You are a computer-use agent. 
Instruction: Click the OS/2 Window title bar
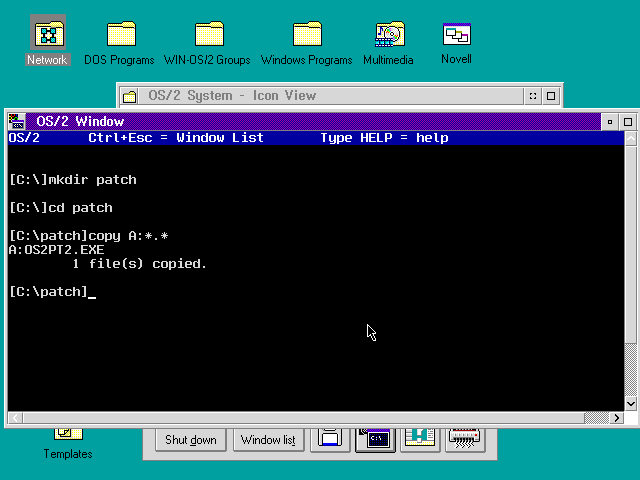click(x=313, y=122)
